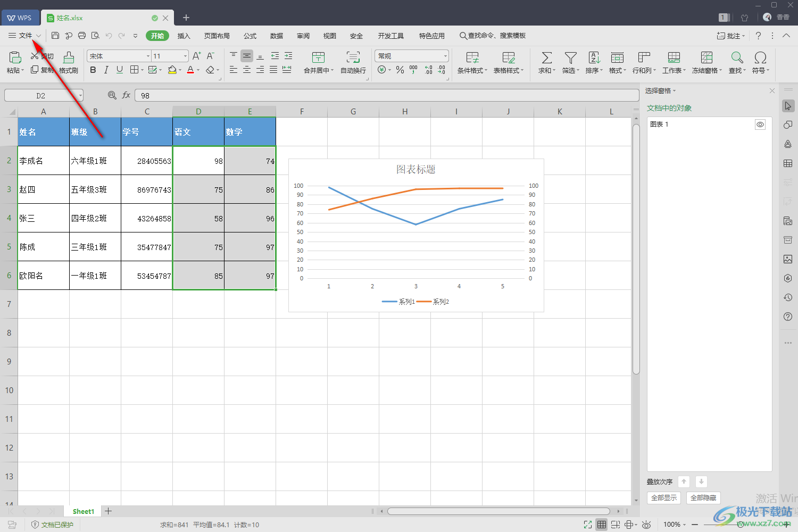The width and height of the screenshot is (798, 532).
Task: Switch to 插入 ribbon tab
Action: coord(184,36)
